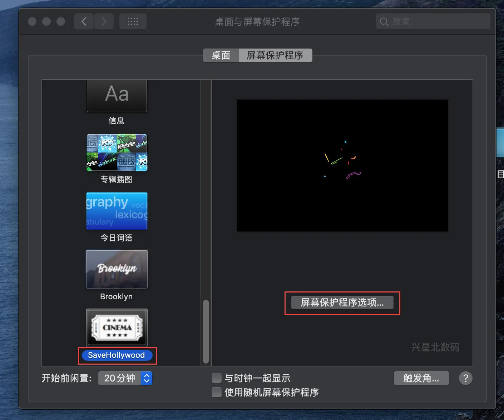Click the 信息 label text
504x420 pixels.
pyautogui.click(x=117, y=121)
